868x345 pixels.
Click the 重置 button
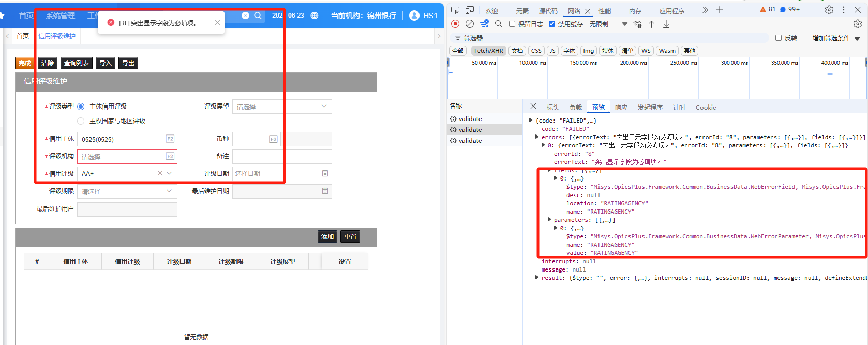350,237
